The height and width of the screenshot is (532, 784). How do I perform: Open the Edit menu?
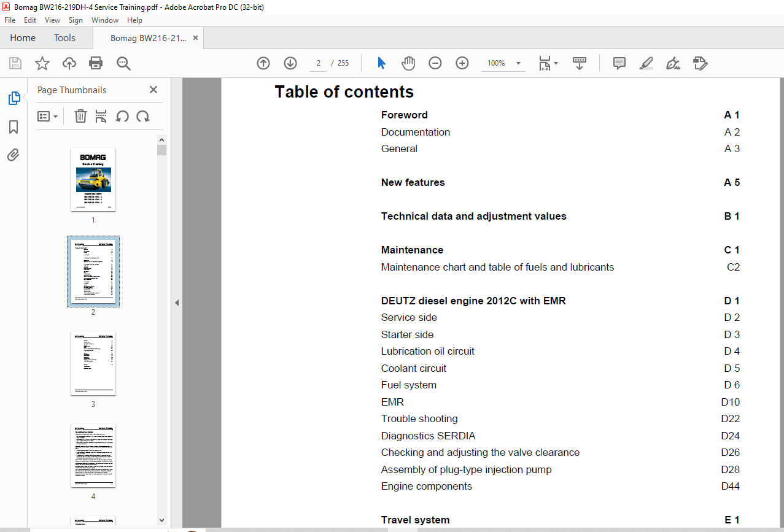[30, 20]
